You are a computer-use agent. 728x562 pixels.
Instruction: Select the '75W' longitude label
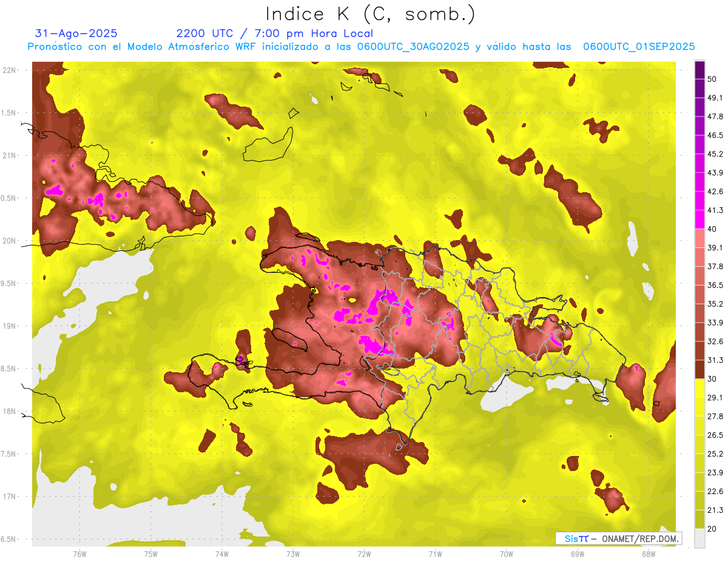(150, 554)
